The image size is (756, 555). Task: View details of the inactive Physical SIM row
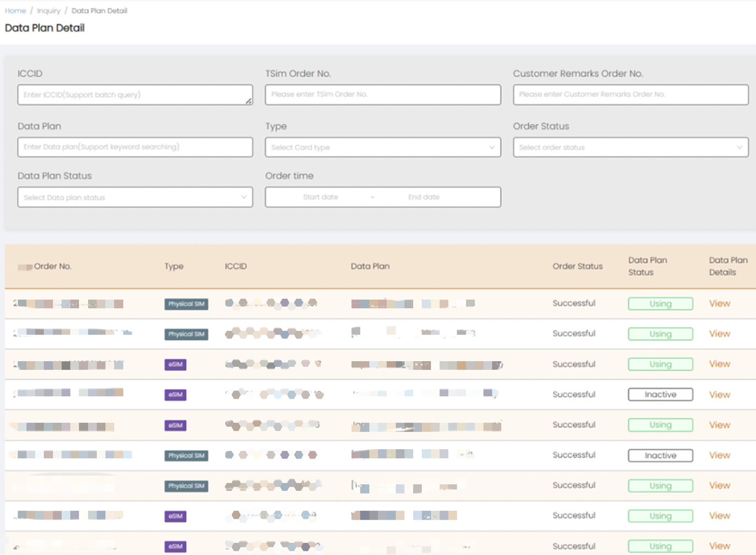(720, 455)
